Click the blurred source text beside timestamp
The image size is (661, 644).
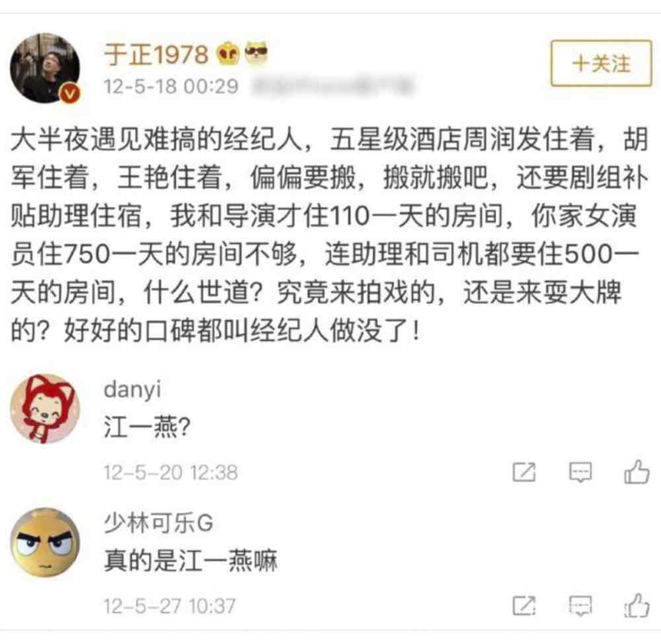[x=333, y=87]
